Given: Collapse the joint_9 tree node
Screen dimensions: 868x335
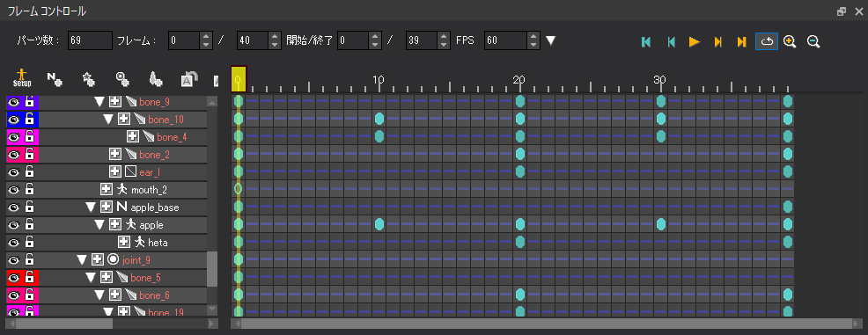Looking at the screenshot, I should (82, 259).
